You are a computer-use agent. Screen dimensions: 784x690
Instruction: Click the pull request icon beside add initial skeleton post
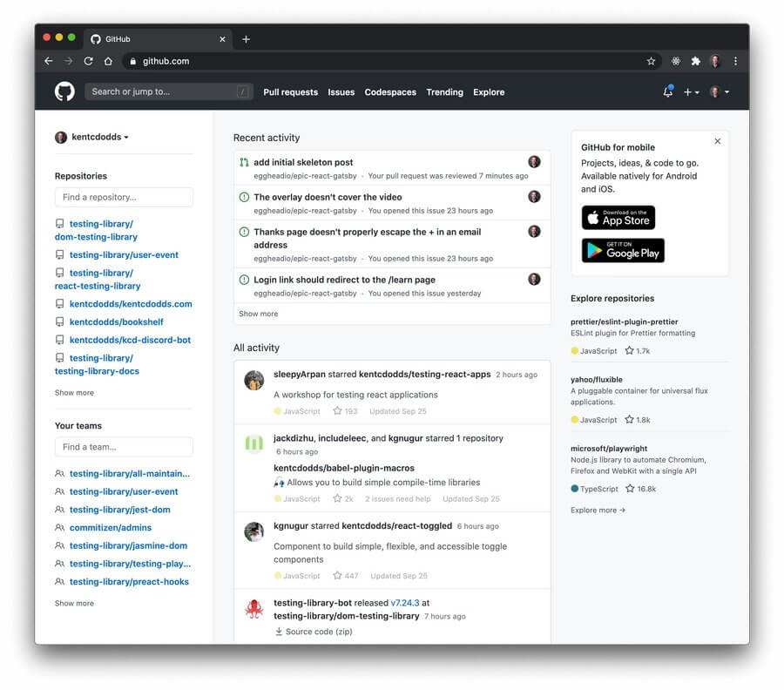tap(244, 163)
